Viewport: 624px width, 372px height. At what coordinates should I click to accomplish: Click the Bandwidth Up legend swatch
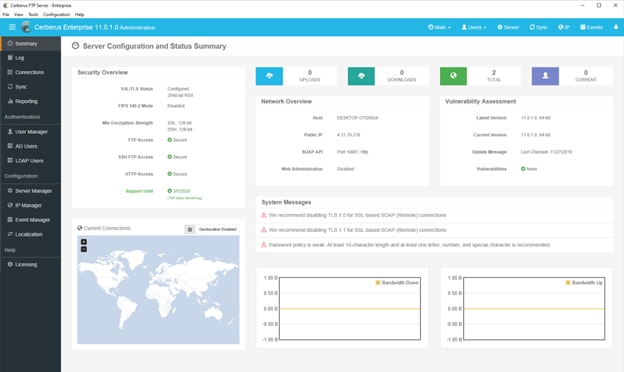click(568, 282)
